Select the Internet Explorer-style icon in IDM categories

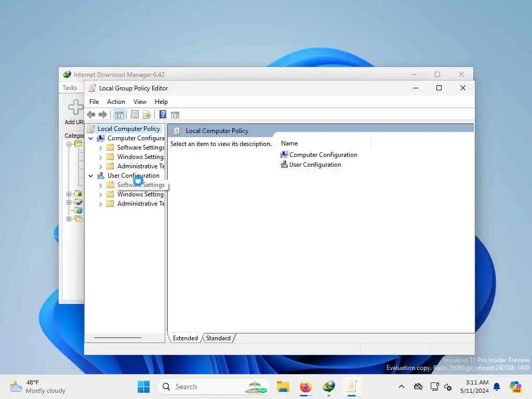(x=78, y=210)
